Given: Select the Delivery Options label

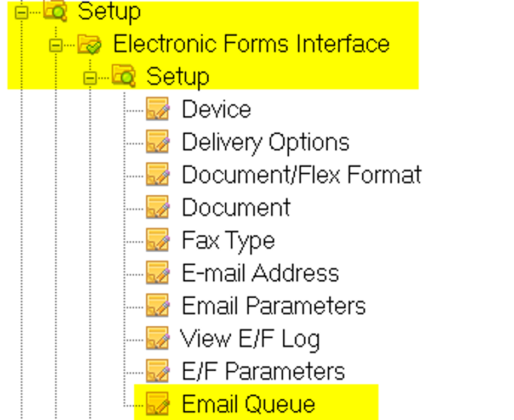Looking at the screenshot, I should point(266,143).
